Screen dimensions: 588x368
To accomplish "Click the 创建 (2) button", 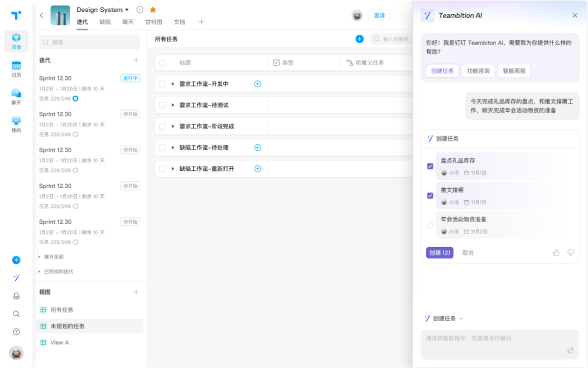I will (x=439, y=253).
